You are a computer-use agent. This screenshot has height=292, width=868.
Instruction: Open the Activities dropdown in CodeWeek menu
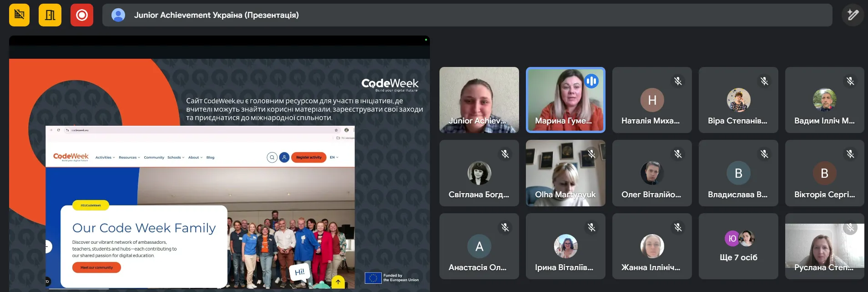point(105,158)
